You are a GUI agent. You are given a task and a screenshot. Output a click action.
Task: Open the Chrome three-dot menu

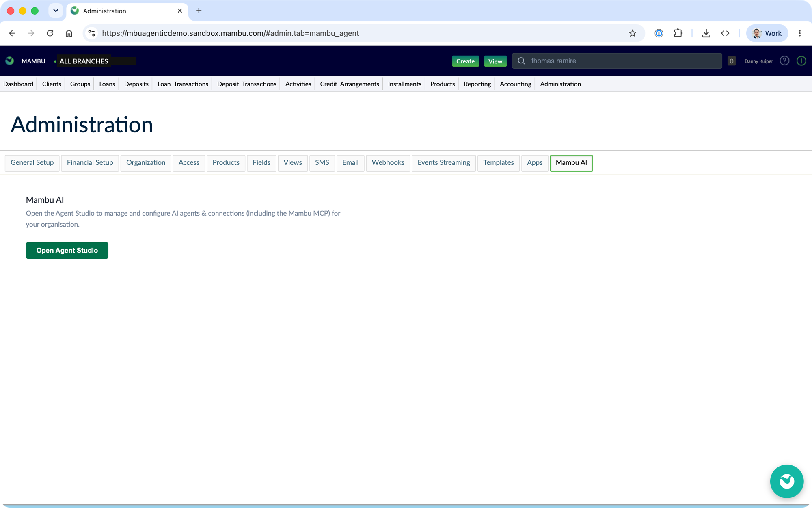click(800, 33)
